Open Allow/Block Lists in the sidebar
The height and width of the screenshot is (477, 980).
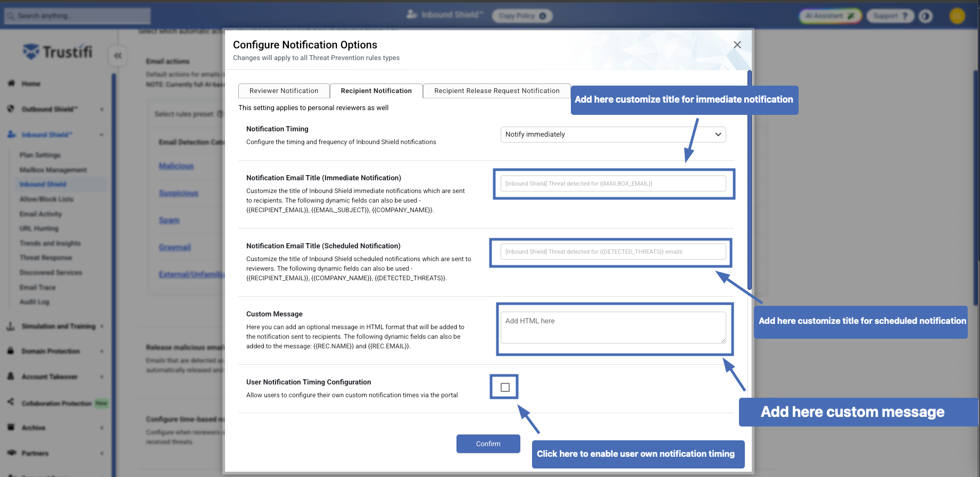pos(46,199)
